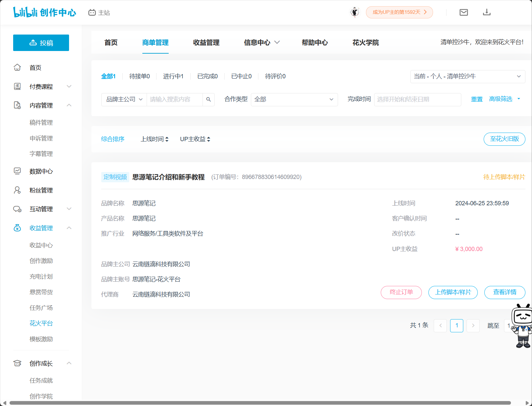Open 收益中心 in sidebar

pyautogui.click(x=41, y=245)
